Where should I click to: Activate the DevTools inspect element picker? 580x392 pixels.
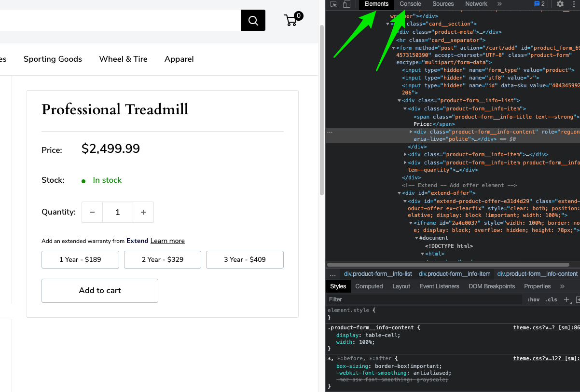point(334,4)
